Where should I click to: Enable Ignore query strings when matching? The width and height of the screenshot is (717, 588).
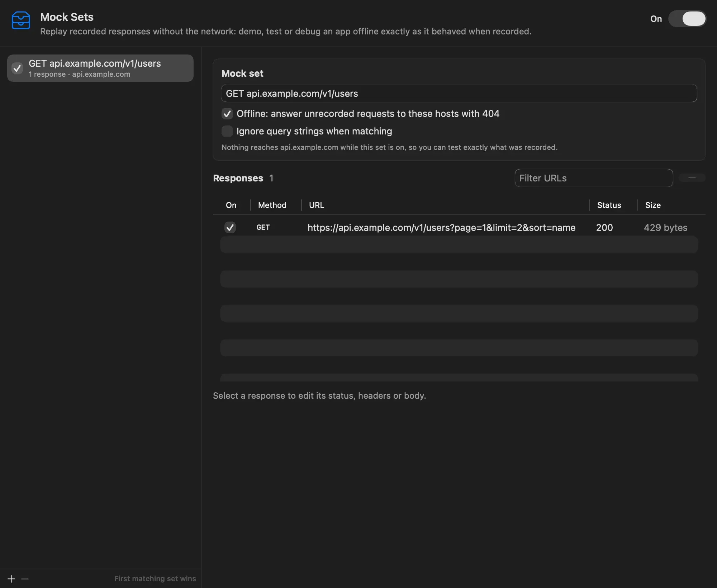point(227,131)
